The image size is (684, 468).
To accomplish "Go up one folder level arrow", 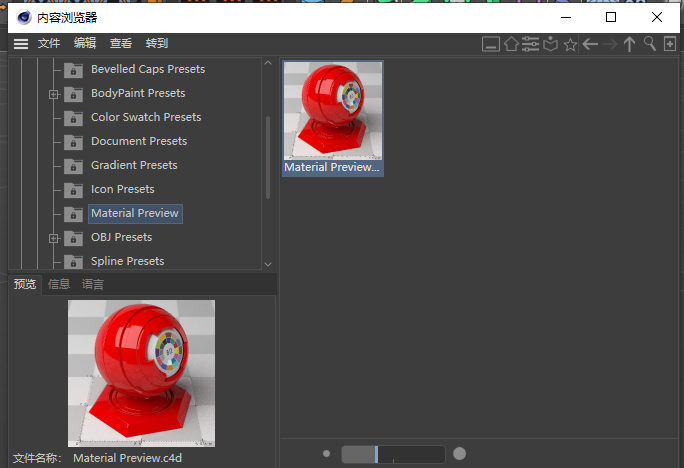I will pos(629,44).
